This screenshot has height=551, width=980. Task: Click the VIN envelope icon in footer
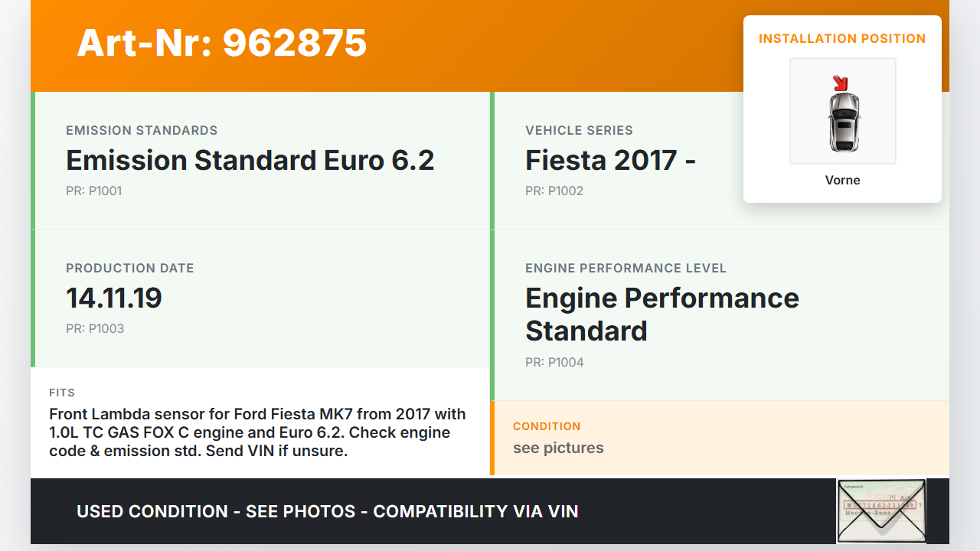coord(881,510)
